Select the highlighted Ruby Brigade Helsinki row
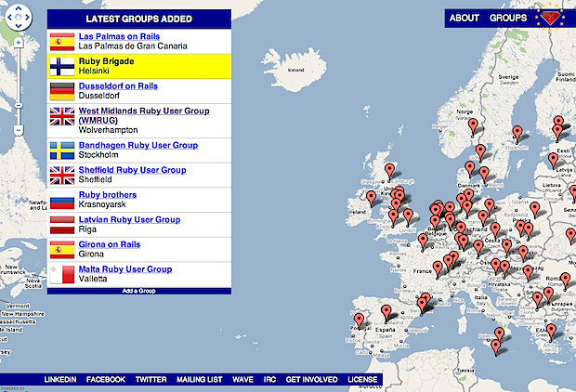 tap(138, 66)
